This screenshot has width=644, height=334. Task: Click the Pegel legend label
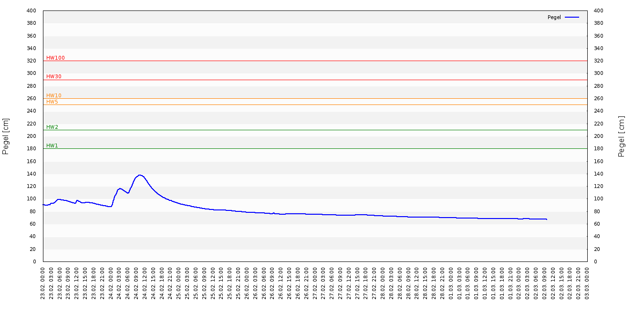[x=554, y=17]
